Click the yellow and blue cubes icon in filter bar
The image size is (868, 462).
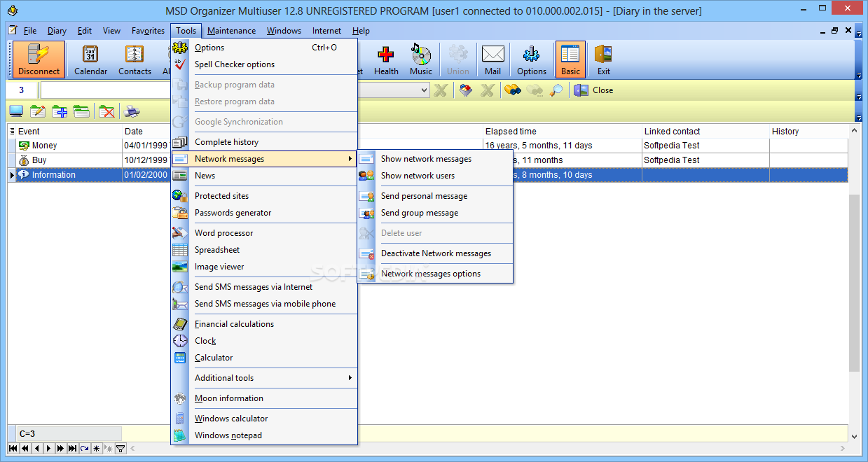pyautogui.click(x=513, y=90)
